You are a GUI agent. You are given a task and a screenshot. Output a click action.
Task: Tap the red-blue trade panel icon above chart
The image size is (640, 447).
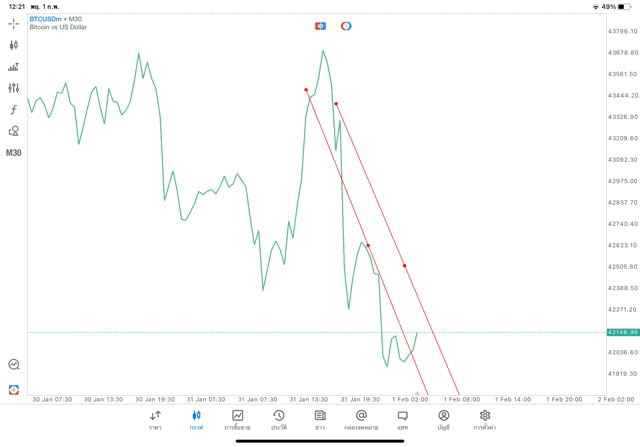[x=320, y=26]
